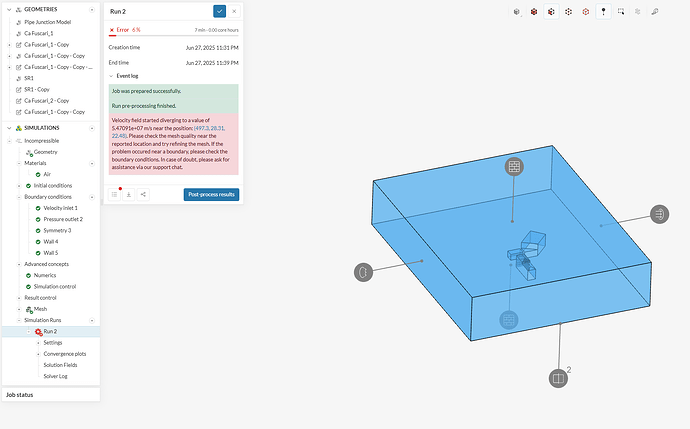690x429 pixels.
Task: Open the Geometry item under Incompressible
Action: click(45, 152)
